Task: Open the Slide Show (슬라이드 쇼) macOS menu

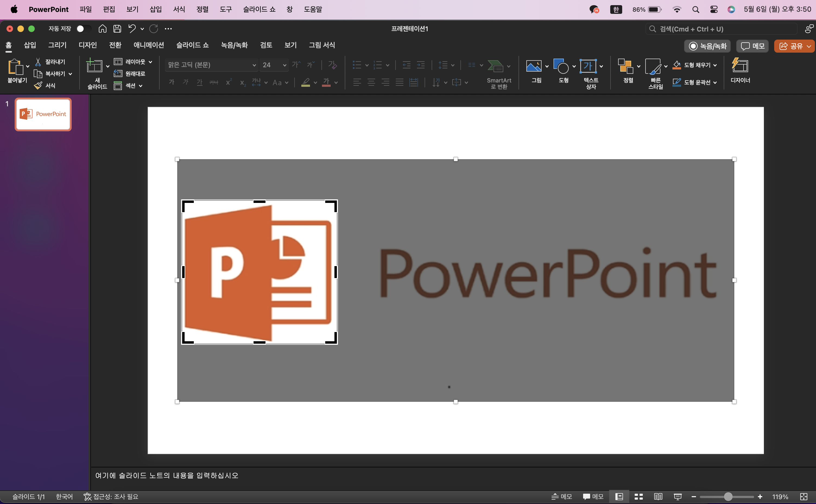Action: click(259, 9)
